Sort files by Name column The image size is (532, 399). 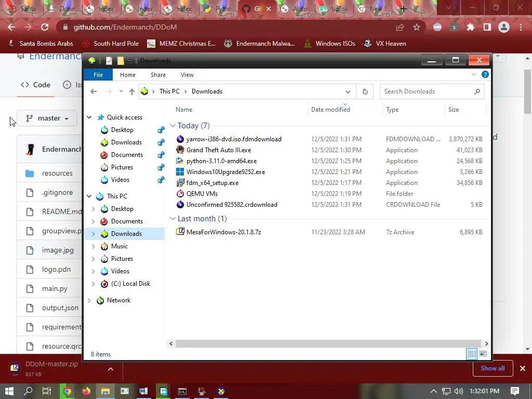click(x=184, y=110)
